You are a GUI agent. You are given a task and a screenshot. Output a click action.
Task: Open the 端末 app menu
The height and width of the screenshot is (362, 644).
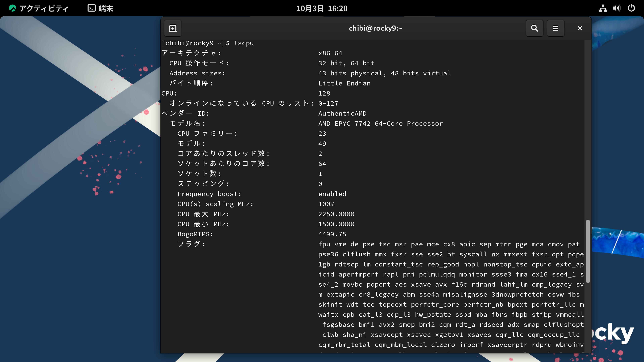[106, 9]
